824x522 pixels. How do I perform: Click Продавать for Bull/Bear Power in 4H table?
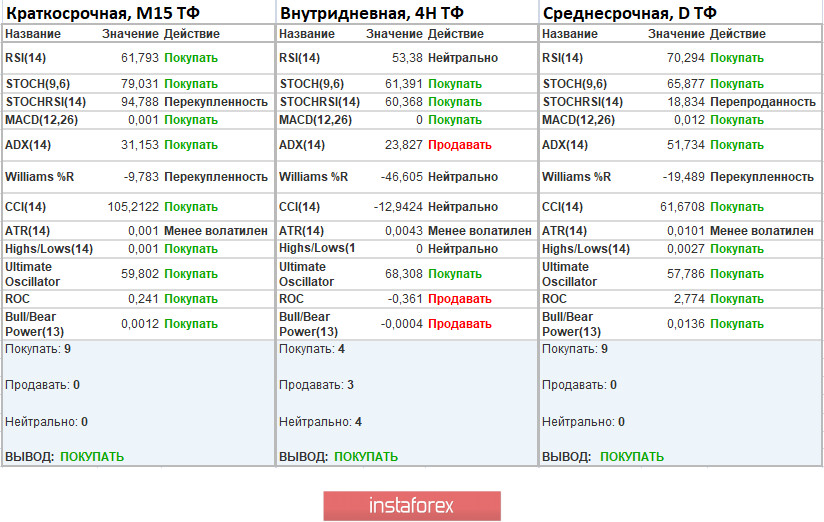[x=460, y=324]
